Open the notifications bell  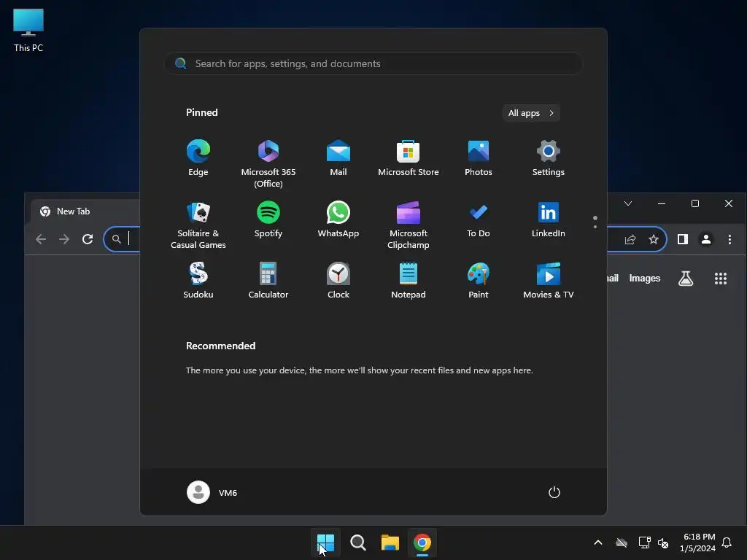click(727, 542)
